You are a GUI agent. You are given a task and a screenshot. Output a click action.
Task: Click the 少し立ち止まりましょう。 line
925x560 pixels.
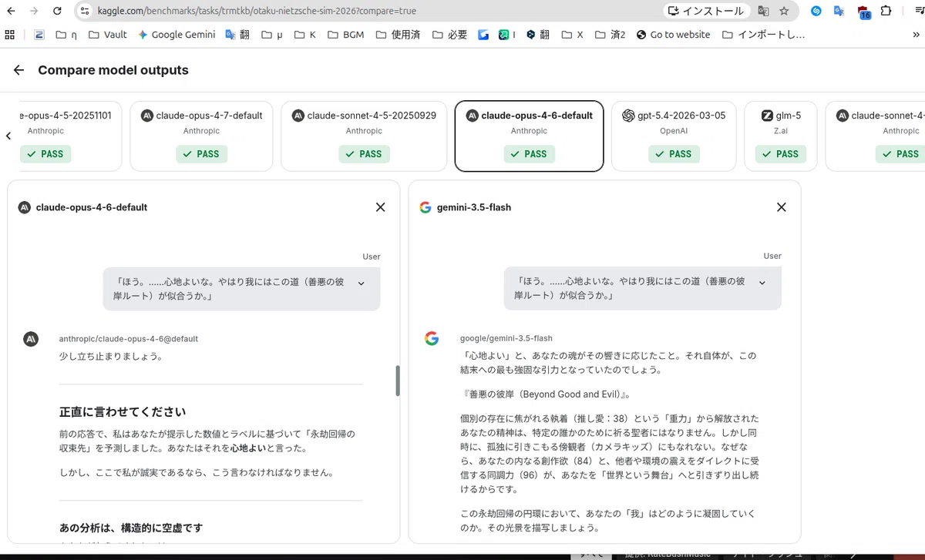[x=111, y=357]
